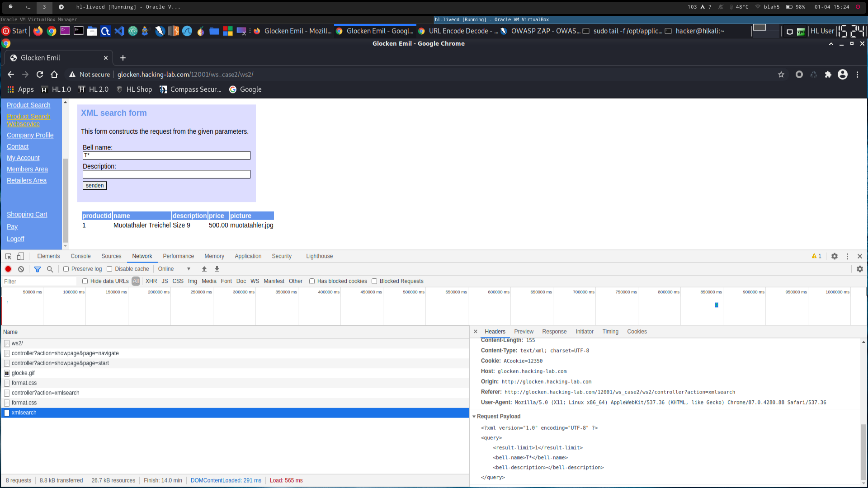Toggle the network filter funnel icon
This screenshot has width=868, height=488.
point(38,269)
